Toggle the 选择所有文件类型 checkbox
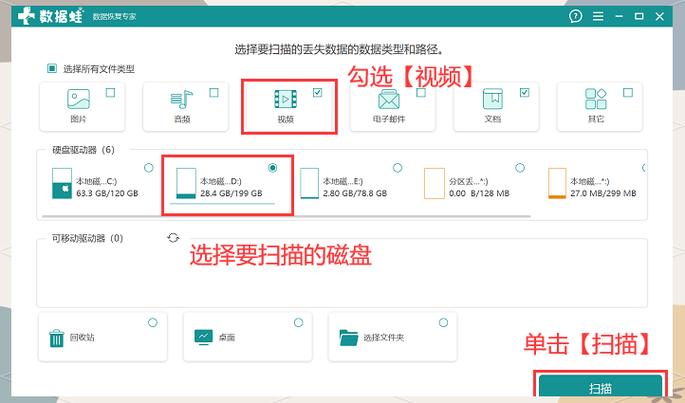685x403 pixels. (52, 68)
